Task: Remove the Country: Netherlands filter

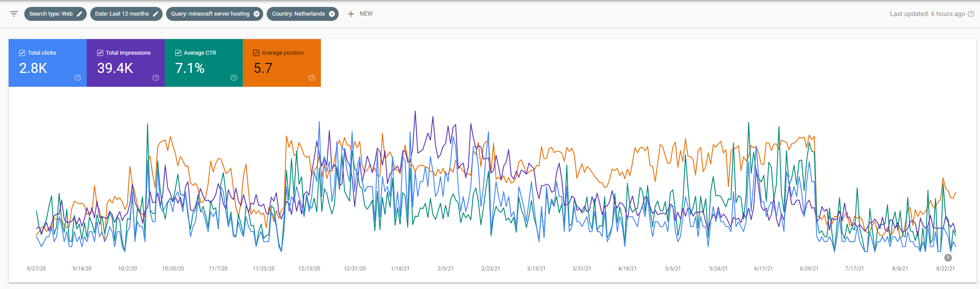Action: [332, 14]
